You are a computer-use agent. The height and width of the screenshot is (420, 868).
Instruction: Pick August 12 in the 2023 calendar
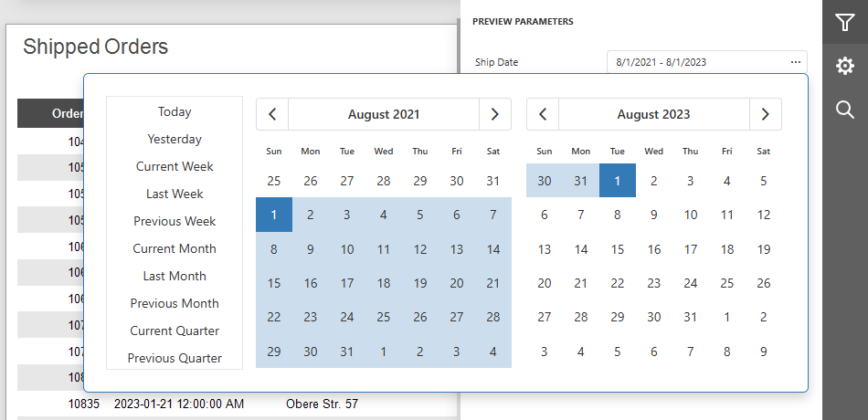(763, 215)
